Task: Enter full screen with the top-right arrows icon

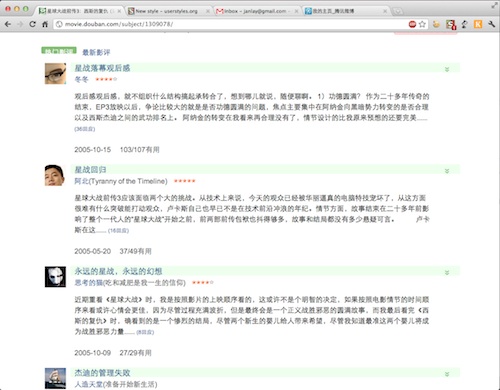Action: 494,5
